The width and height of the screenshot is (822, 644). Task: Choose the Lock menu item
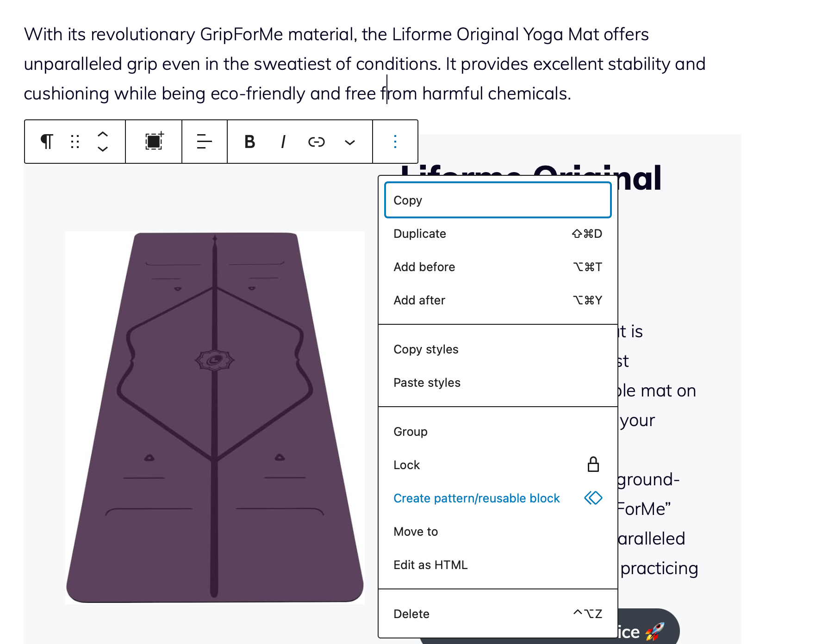498,465
